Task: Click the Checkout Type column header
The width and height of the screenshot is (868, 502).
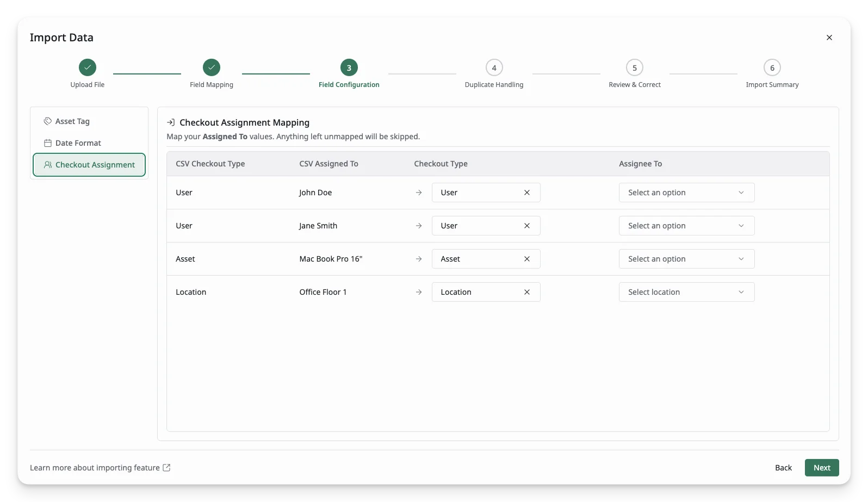Action: point(441,164)
